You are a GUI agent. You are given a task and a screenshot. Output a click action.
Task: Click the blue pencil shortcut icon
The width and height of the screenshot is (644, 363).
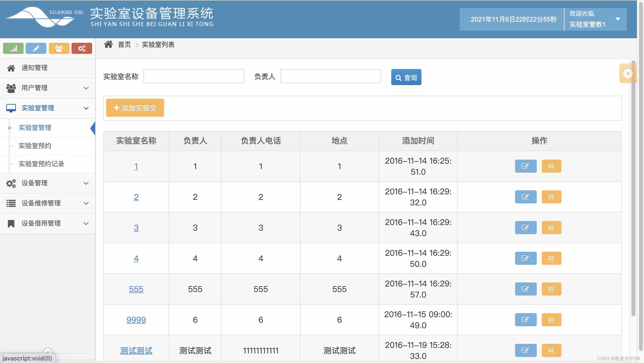point(36,48)
